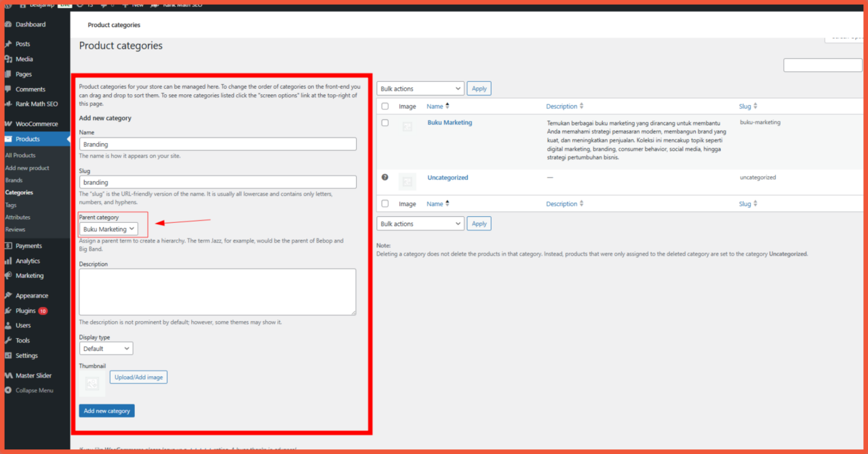Screen dimensions: 868x454
Task: Click the Upload/Add image button
Action: click(138, 377)
